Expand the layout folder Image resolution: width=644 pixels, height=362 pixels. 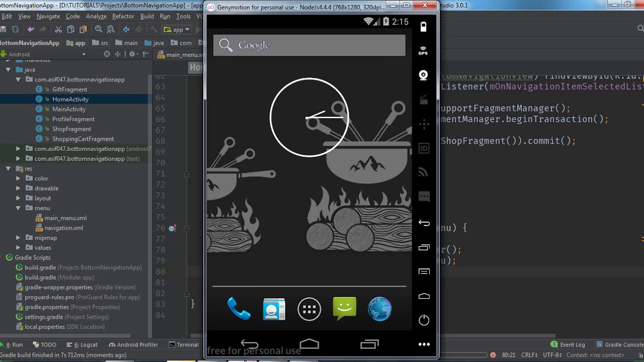(18, 198)
